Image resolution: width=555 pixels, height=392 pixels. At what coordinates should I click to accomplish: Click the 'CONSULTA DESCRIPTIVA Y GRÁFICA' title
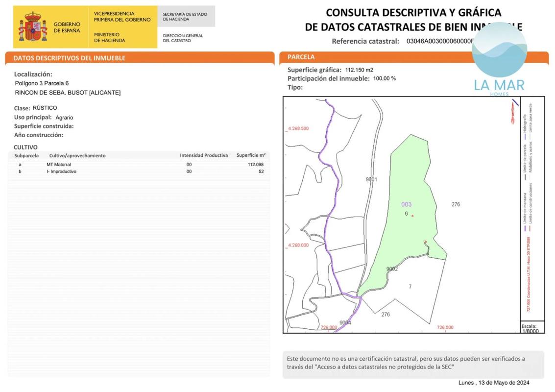point(413,13)
